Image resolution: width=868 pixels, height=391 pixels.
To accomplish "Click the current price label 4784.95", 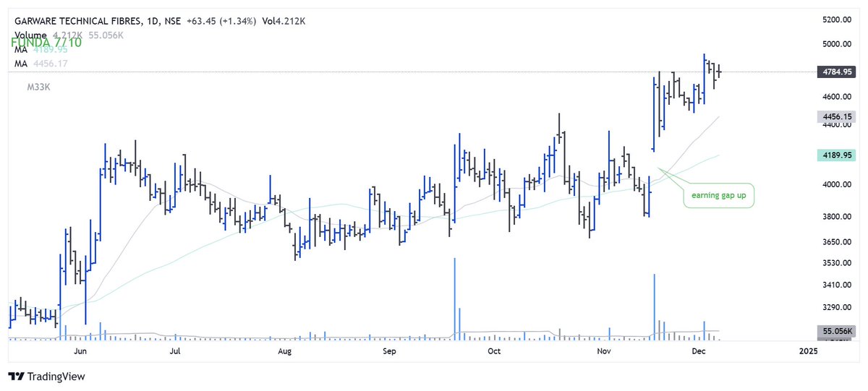I will click(x=836, y=72).
